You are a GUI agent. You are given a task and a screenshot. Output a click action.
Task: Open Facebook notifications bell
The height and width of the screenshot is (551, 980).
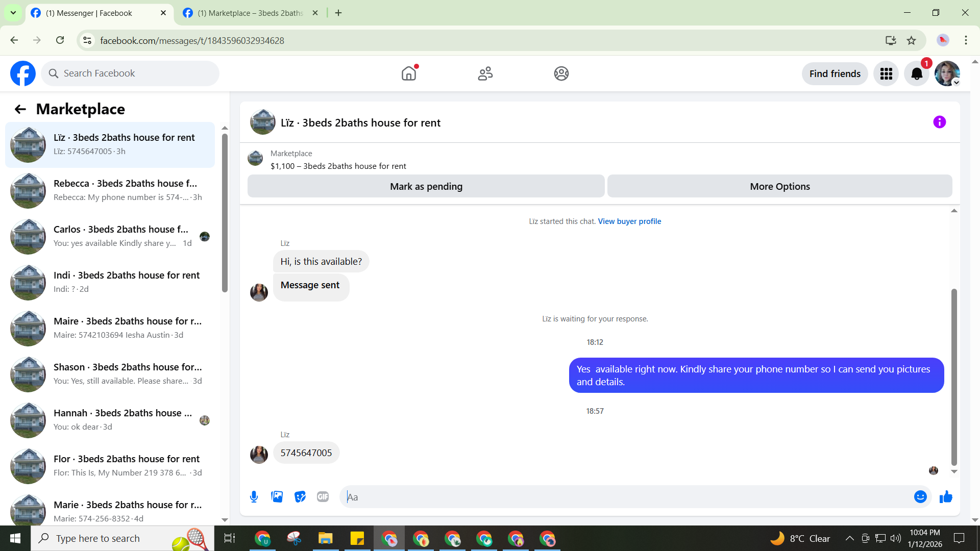point(917,74)
